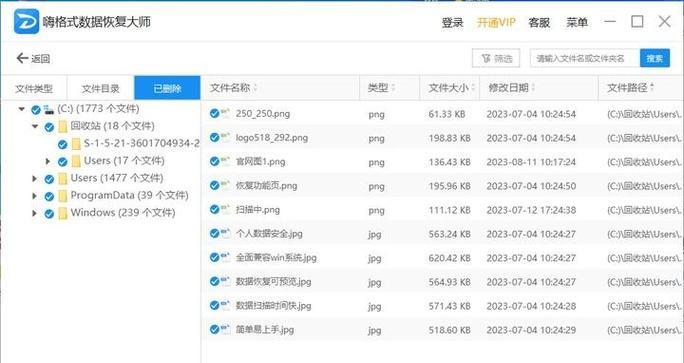Toggle checkbox for 扫描中.png
684x363 pixels.
pyautogui.click(x=214, y=209)
